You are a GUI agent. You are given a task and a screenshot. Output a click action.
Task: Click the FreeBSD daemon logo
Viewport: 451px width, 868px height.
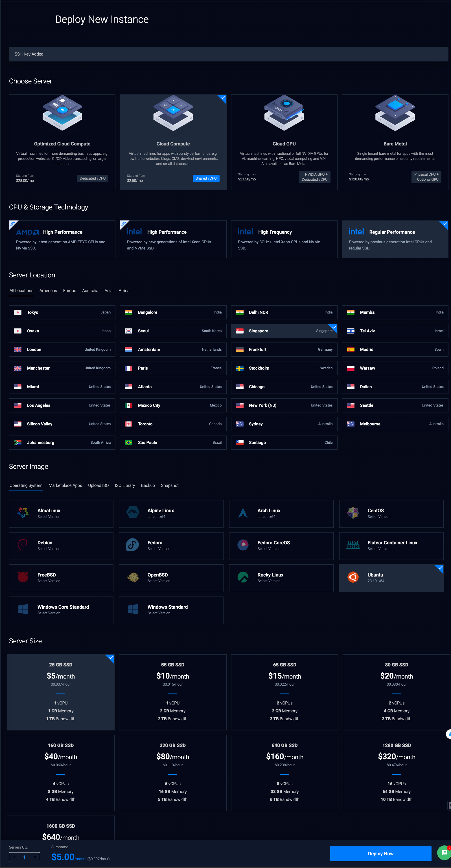point(23,577)
